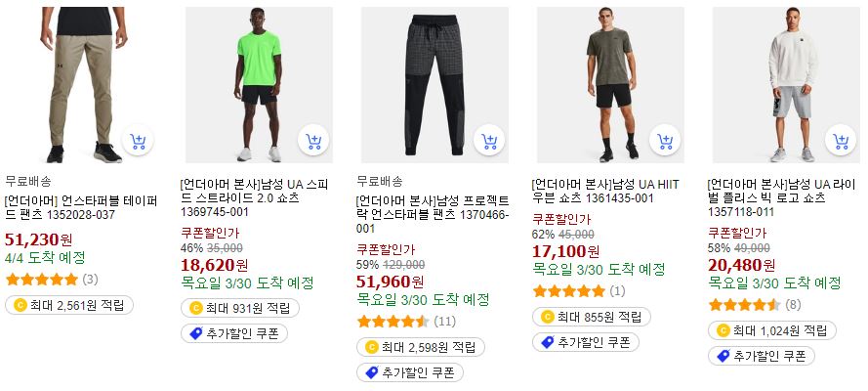
Task: Open the 11 reviews star rating
Action: tap(404, 322)
